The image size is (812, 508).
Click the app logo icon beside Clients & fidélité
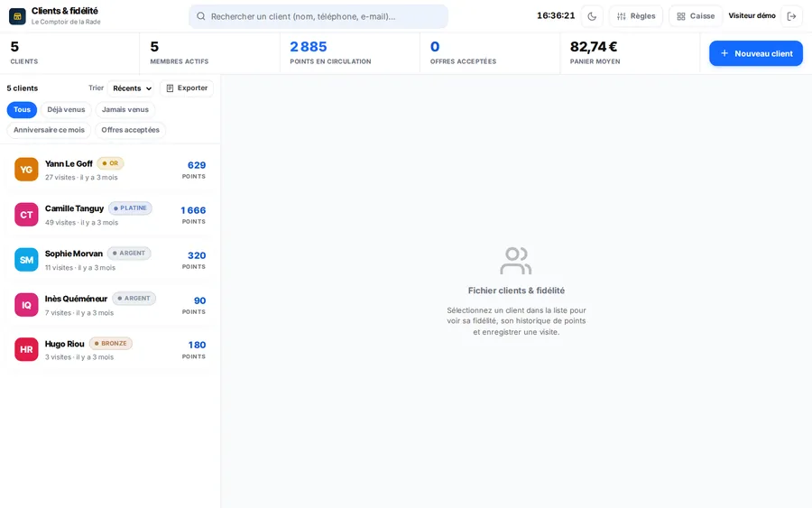coord(17,16)
